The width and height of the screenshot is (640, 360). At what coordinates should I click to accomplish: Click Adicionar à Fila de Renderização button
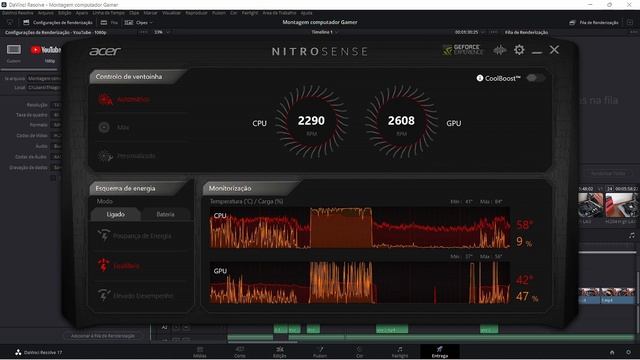pyautogui.click(x=103, y=336)
